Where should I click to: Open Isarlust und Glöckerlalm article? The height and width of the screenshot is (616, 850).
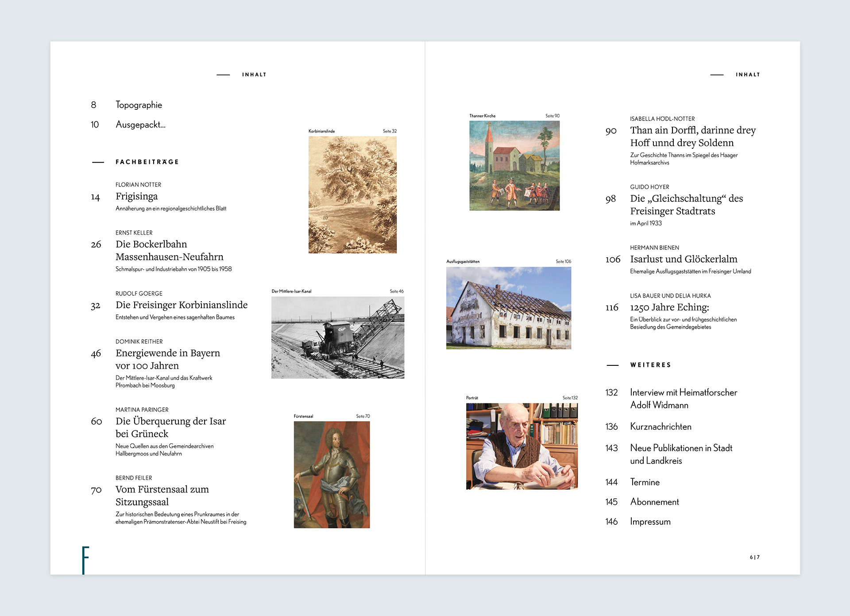coord(684,259)
